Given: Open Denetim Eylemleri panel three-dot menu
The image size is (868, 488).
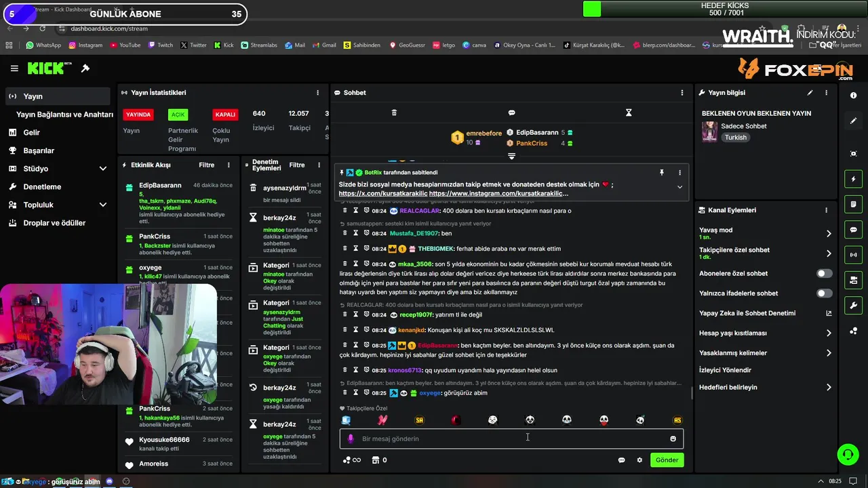Looking at the screenshot, I should pos(319,165).
